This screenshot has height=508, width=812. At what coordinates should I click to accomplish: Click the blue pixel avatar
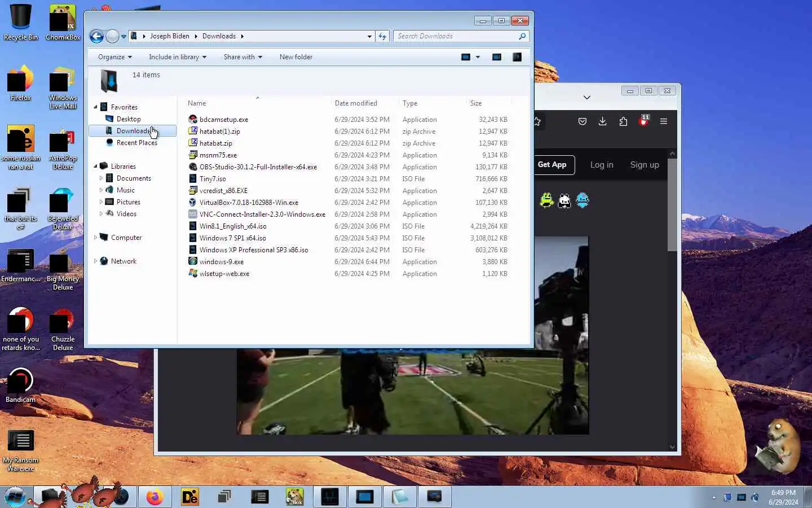coord(582,200)
